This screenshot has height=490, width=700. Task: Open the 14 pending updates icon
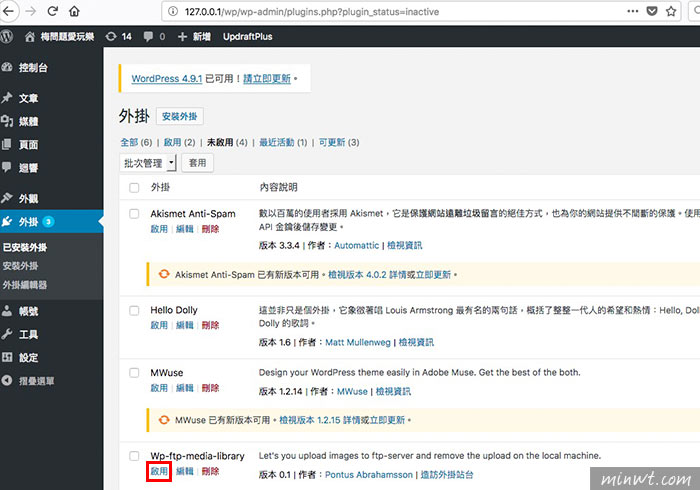point(111,37)
